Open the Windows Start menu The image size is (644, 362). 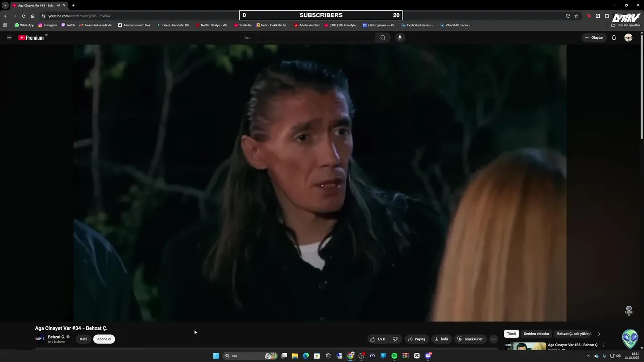click(216, 356)
